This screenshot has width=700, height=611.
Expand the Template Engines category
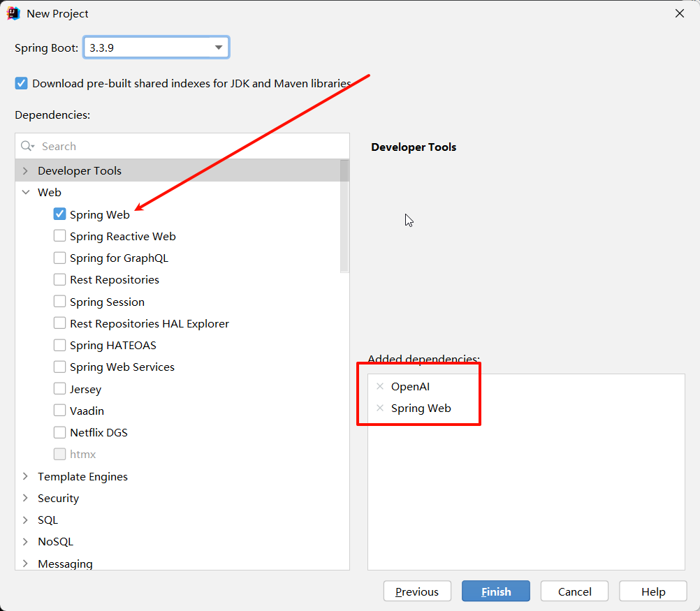click(x=25, y=476)
